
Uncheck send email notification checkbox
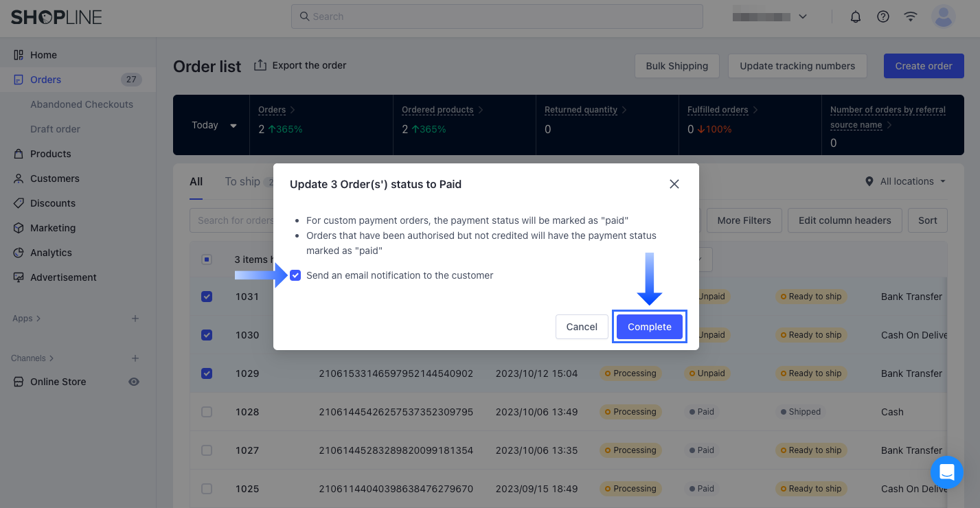(295, 275)
